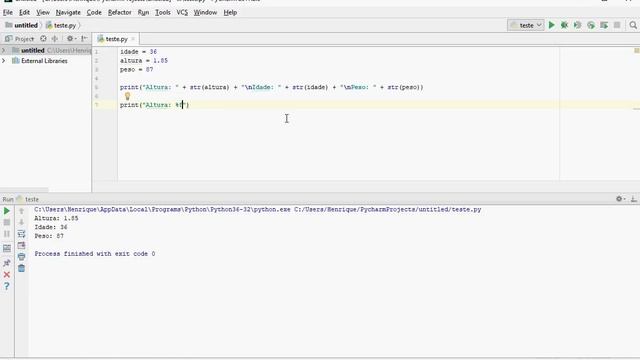Expand External Libraries node
Screen dimensions: 640x360
point(4,61)
